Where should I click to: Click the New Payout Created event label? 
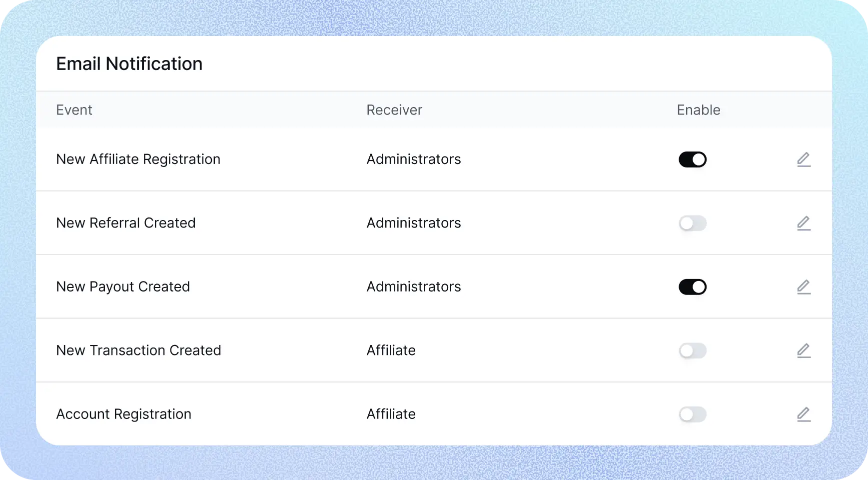pyautogui.click(x=123, y=287)
